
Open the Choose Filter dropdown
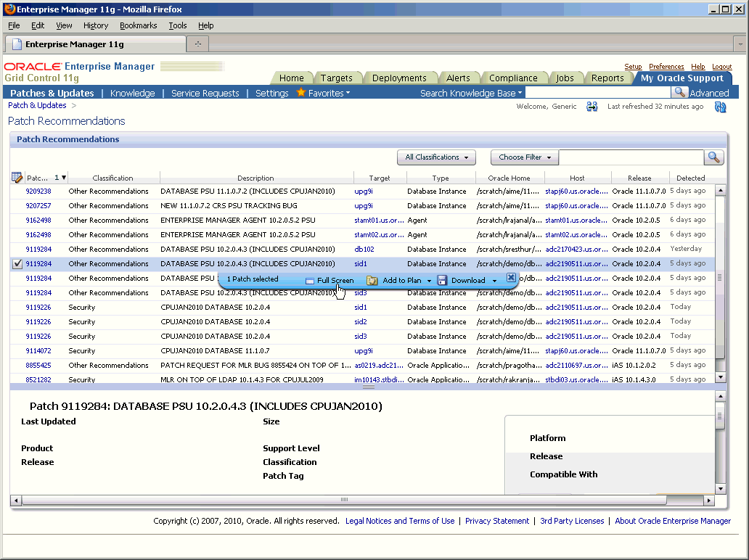point(525,157)
